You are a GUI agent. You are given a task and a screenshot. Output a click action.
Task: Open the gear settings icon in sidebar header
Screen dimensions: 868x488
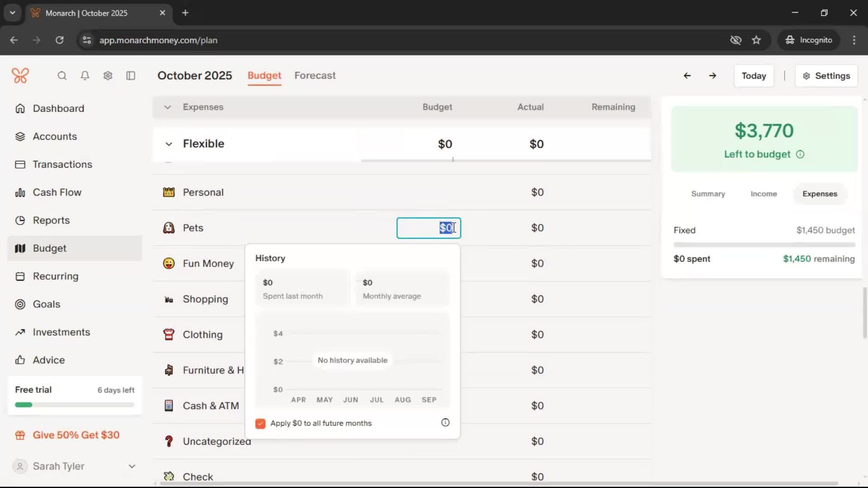[x=108, y=76]
